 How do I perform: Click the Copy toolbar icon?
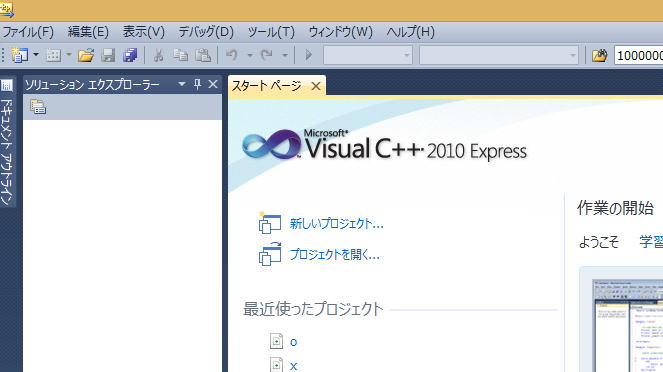(181, 55)
